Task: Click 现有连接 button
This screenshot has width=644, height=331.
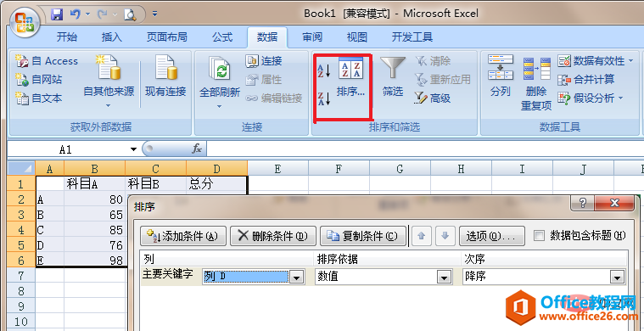Action: 165,76
